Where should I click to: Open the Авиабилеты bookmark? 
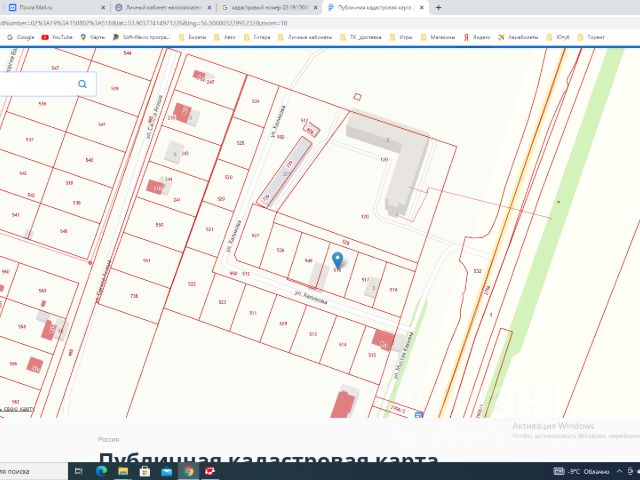pyautogui.click(x=518, y=37)
